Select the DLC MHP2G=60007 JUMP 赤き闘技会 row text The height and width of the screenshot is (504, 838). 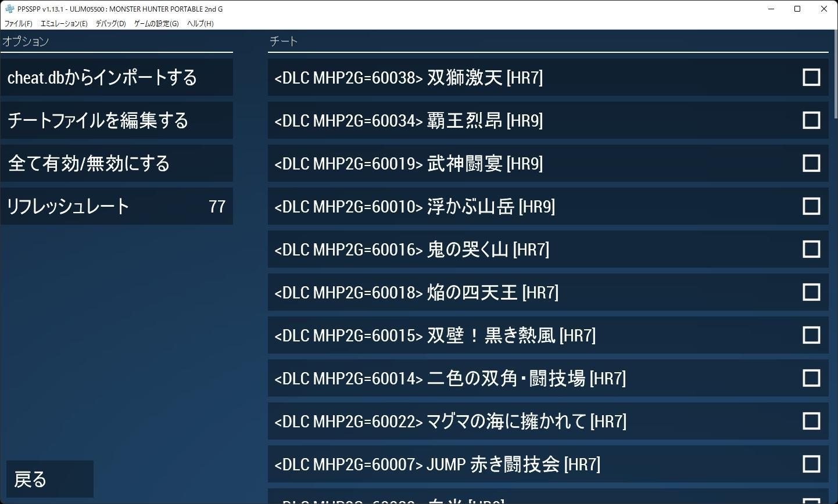click(438, 464)
